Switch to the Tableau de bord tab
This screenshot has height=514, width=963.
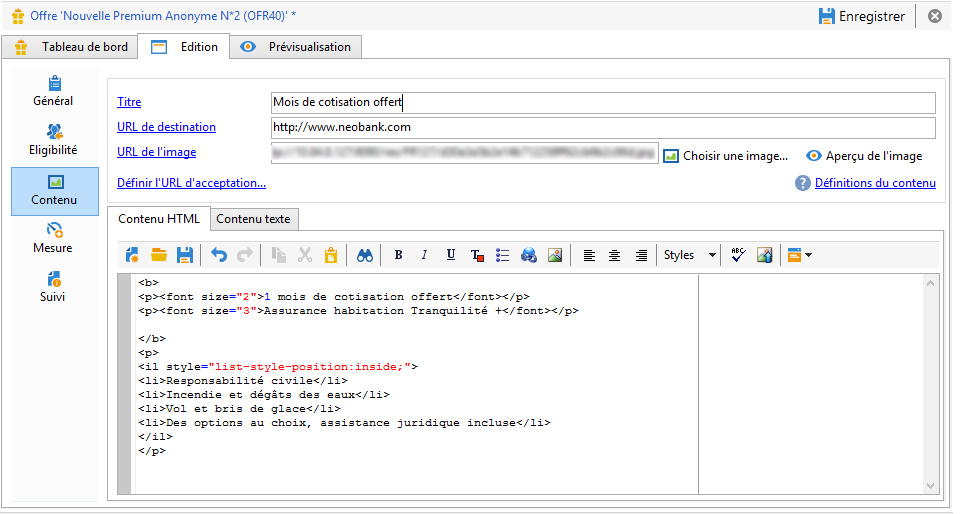pos(69,47)
